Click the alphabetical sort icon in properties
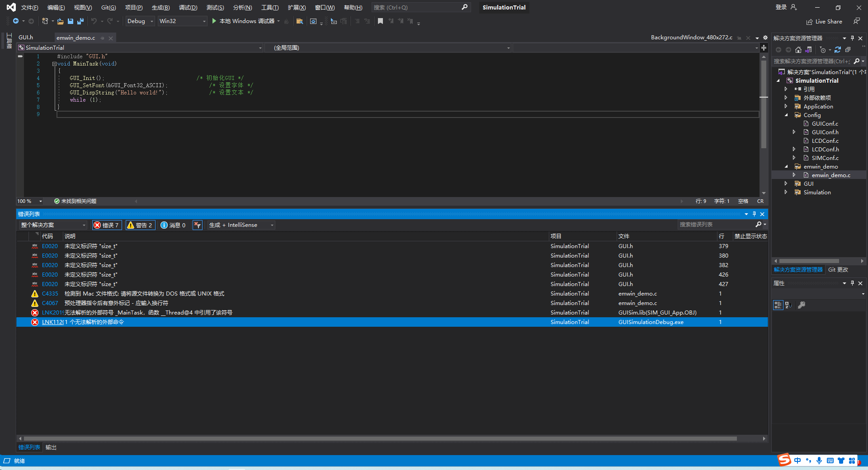This screenshot has width=868, height=470. pyautogui.click(x=788, y=305)
